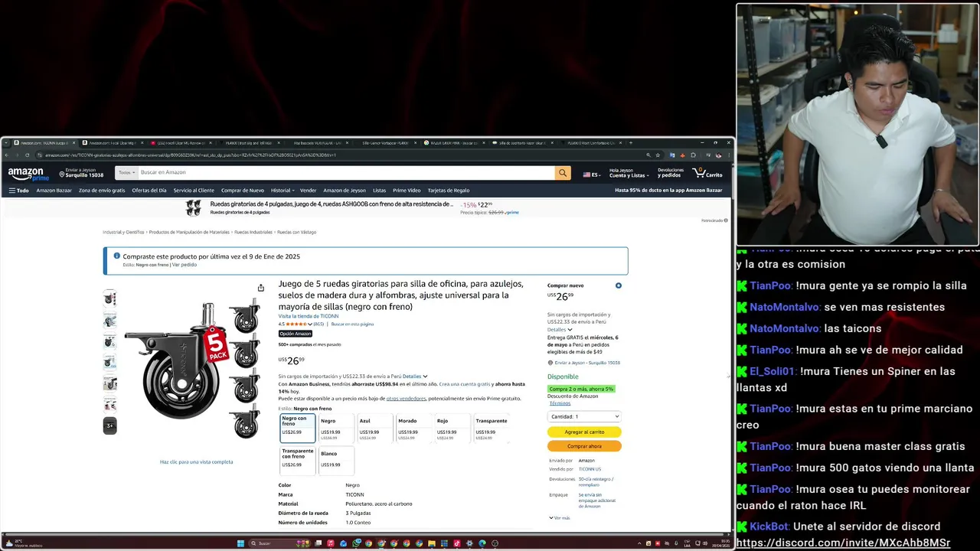Viewport: 980px width, 551px height.
Task: Choose the Blanco style option
Action: pos(336,459)
